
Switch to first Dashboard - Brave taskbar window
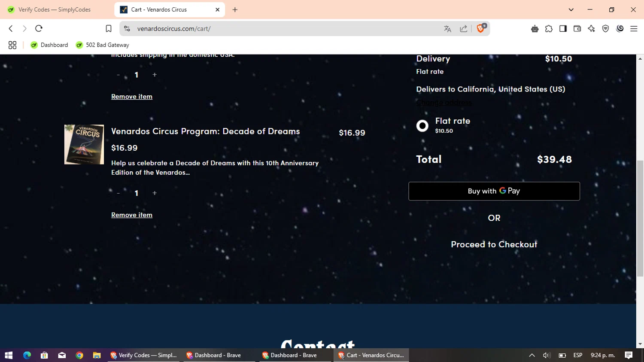point(219,355)
